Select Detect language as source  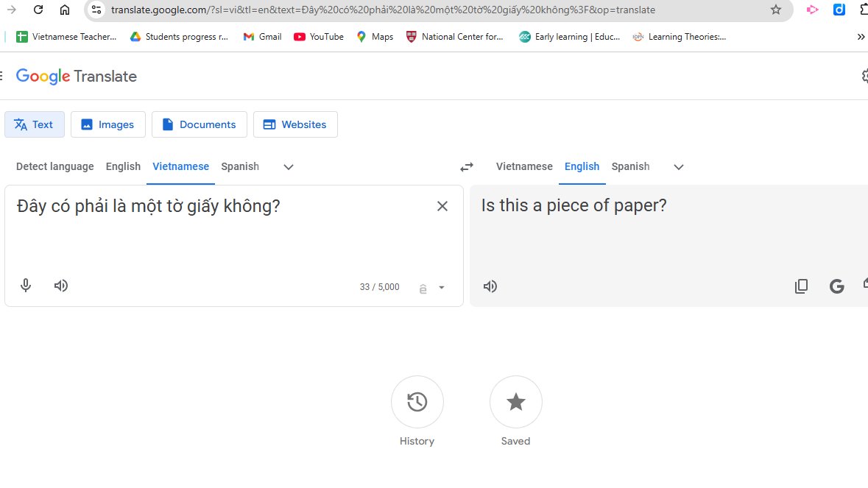tap(54, 166)
